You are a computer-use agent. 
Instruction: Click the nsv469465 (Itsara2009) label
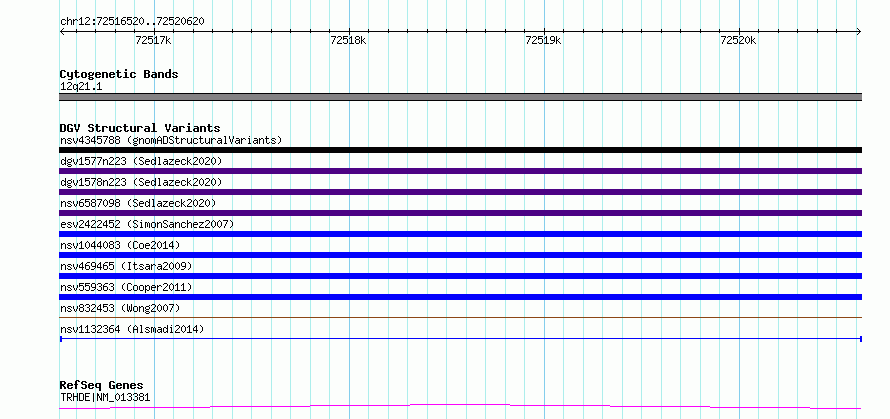(126, 266)
